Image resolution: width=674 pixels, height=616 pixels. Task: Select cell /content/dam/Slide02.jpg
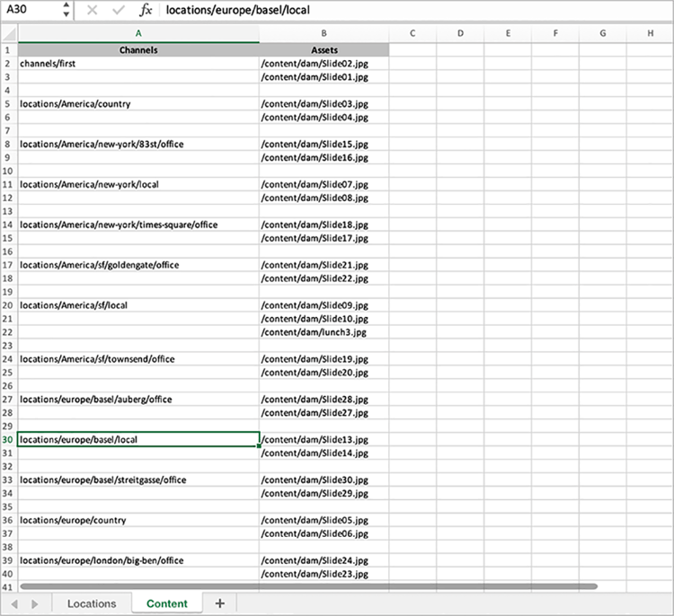coord(324,64)
